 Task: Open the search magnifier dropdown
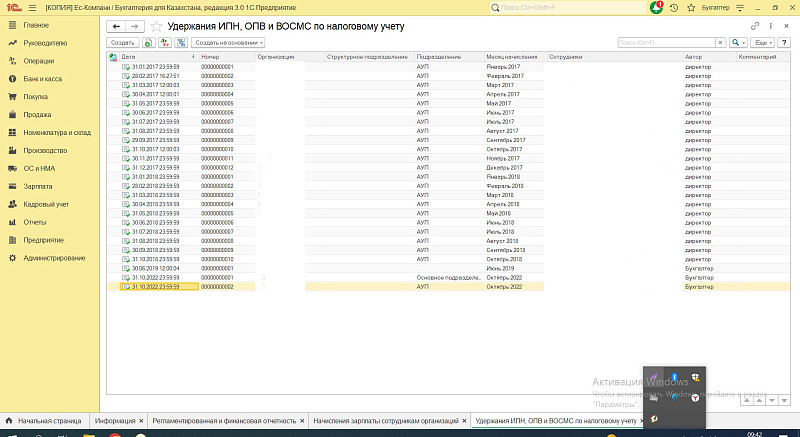(x=739, y=43)
